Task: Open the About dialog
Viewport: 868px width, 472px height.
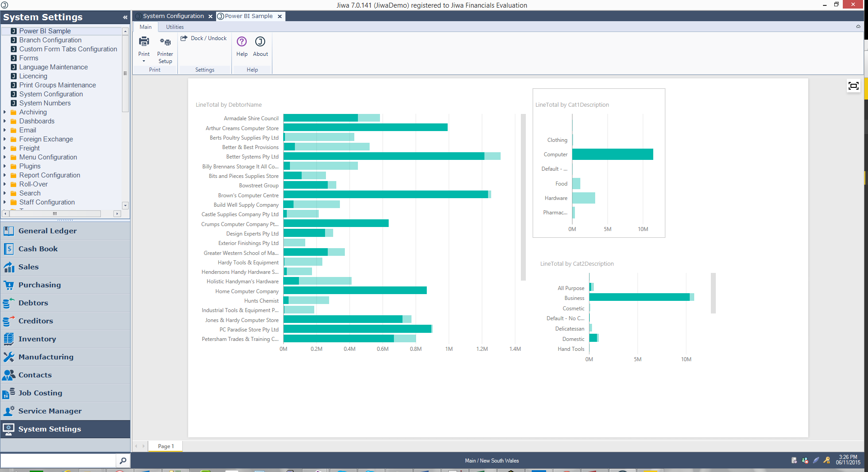Action: (260, 42)
